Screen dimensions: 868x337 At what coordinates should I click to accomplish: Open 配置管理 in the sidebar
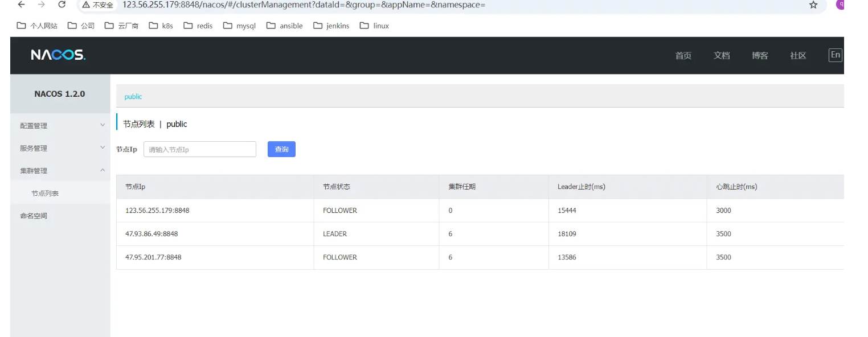(34, 126)
